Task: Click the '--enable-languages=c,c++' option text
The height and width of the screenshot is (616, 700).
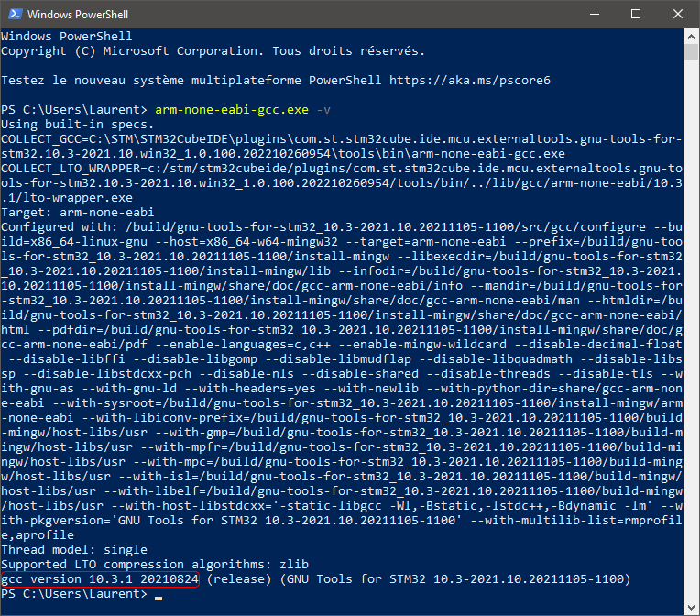Action: click(243, 345)
